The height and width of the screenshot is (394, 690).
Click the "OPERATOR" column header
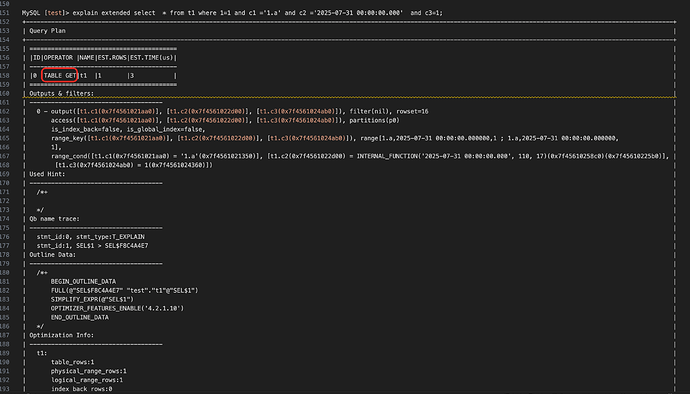[58, 58]
